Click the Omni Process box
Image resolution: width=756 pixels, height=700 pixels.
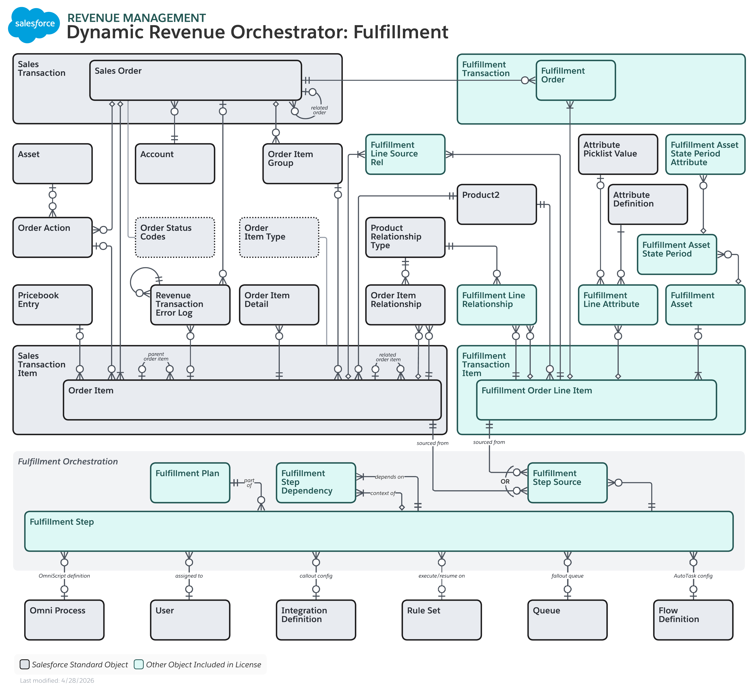pos(64,620)
